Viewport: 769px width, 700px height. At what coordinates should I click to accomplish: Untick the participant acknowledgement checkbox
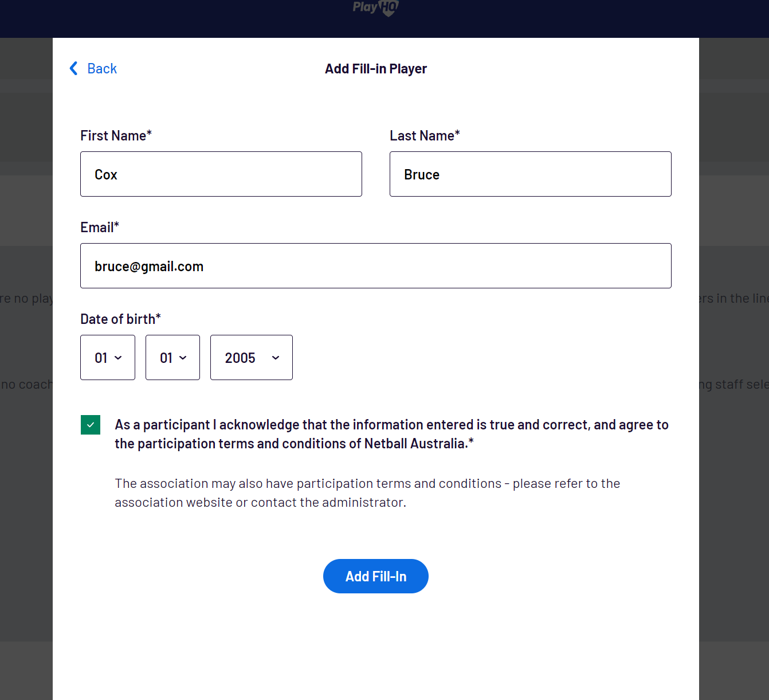(x=91, y=425)
